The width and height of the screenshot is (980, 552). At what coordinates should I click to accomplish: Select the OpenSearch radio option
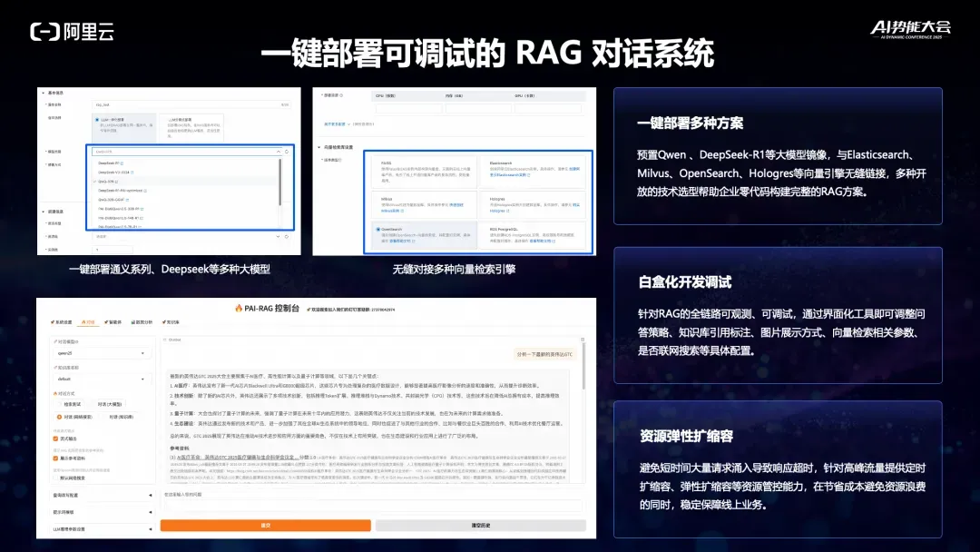pyautogui.click(x=378, y=230)
